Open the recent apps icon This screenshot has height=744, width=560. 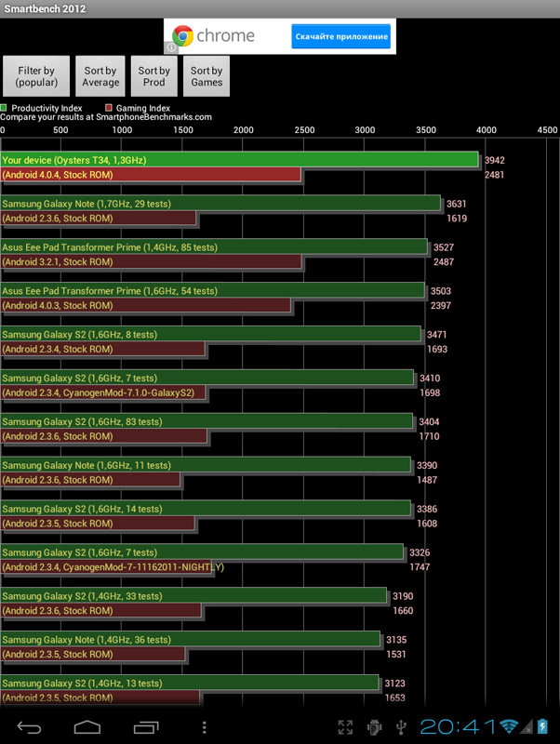point(146,727)
